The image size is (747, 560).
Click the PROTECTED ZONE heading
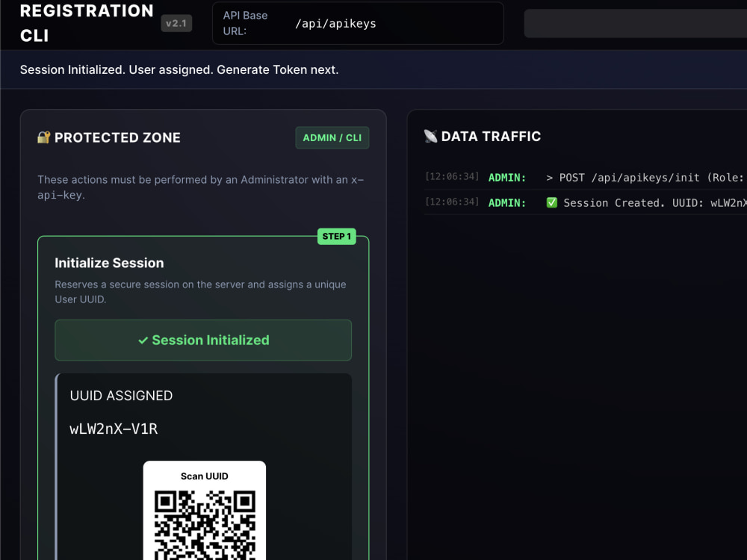click(x=117, y=137)
